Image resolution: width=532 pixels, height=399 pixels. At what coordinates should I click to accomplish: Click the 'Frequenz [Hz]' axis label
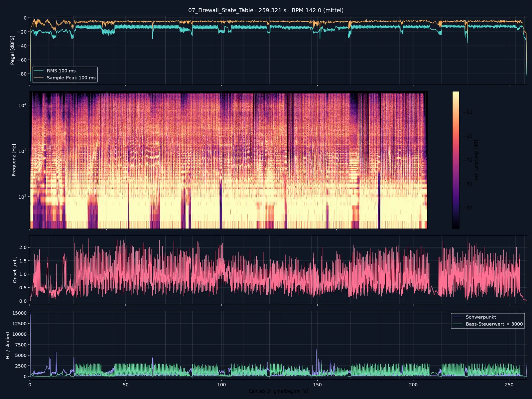(14, 160)
